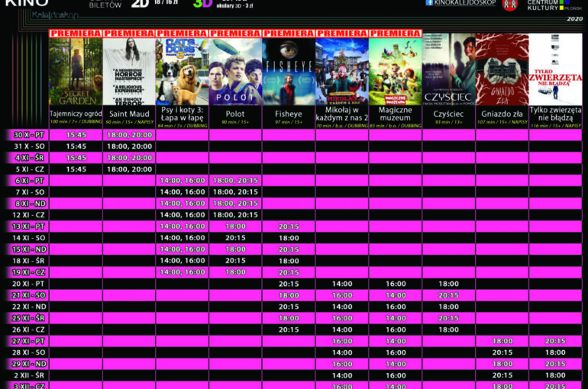Viewport: 588px width, 389px height.
Task: Pick Czyściec 20:15 showing on 25 XI - ŚR
Action: pyautogui.click(x=448, y=318)
